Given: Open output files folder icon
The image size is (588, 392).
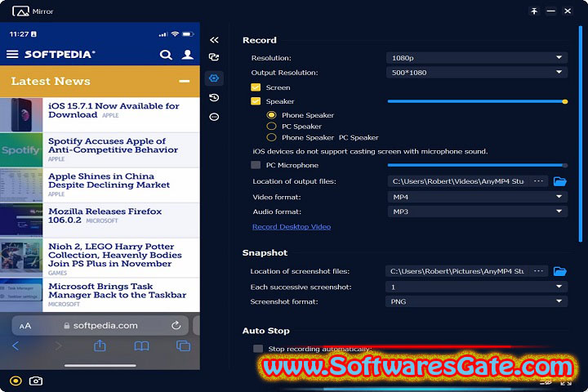Looking at the screenshot, I should [560, 181].
